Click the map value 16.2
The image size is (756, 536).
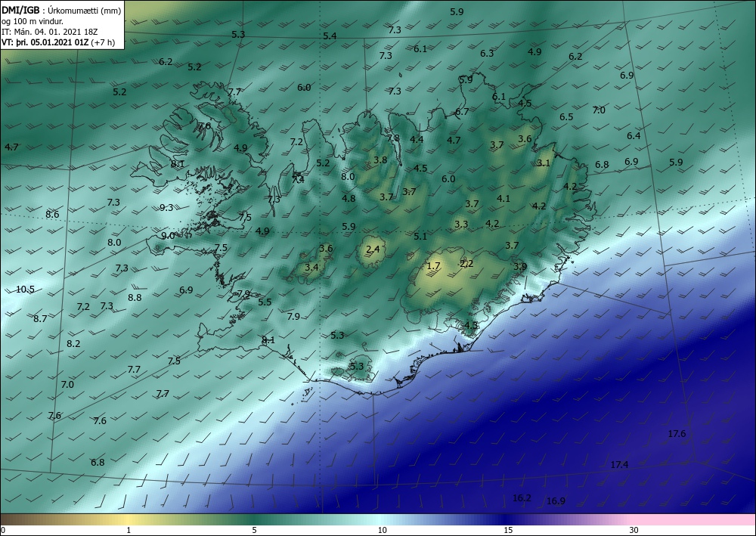point(522,498)
